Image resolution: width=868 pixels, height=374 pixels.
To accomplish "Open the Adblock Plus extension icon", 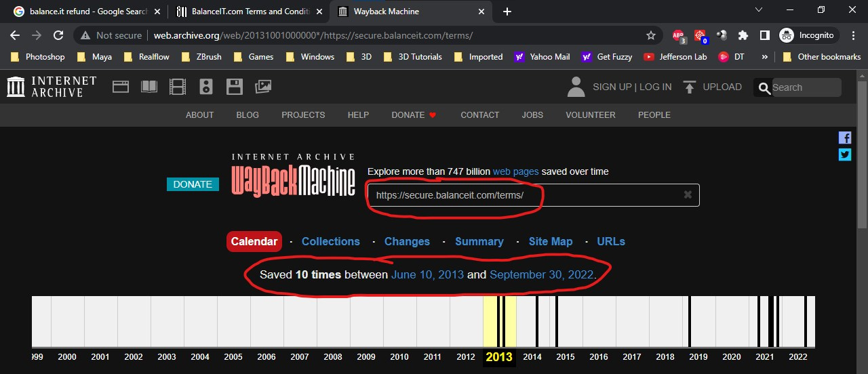I will [679, 36].
